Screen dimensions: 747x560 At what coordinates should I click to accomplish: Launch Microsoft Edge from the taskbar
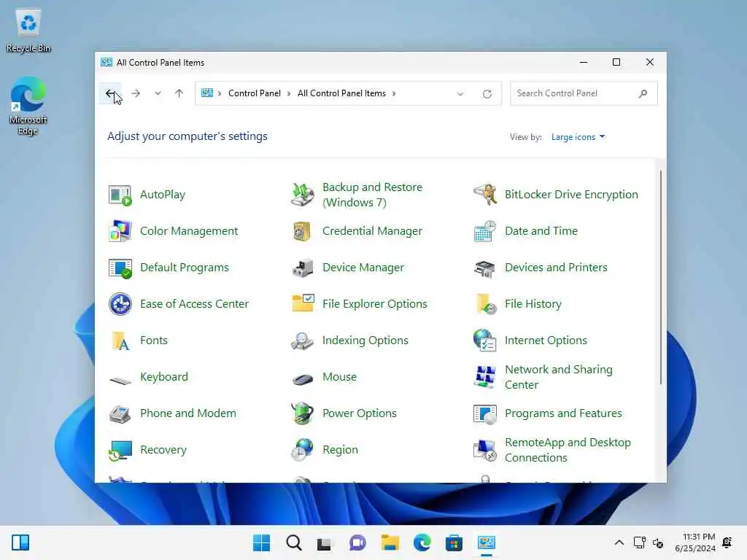tap(422, 542)
